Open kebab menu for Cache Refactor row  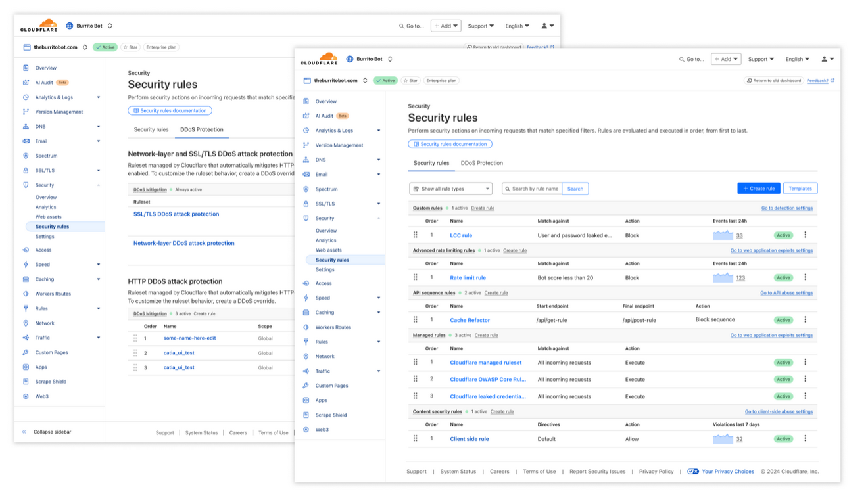point(805,320)
